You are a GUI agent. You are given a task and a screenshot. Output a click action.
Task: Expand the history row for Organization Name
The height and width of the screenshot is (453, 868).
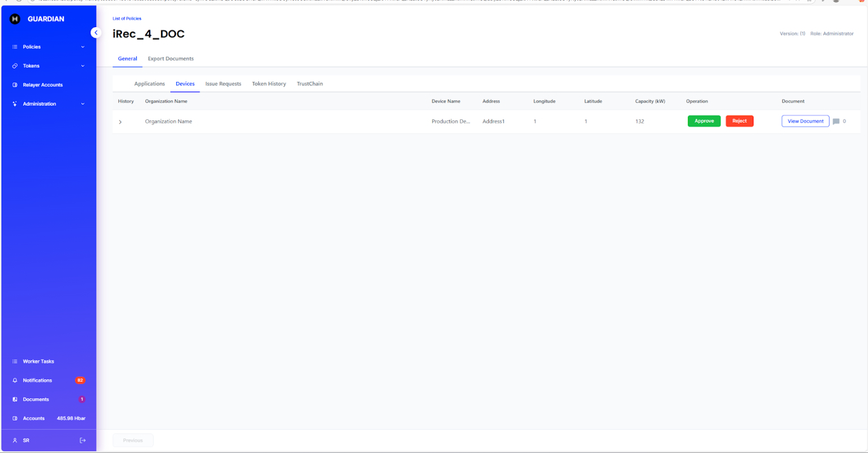coord(120,122)
